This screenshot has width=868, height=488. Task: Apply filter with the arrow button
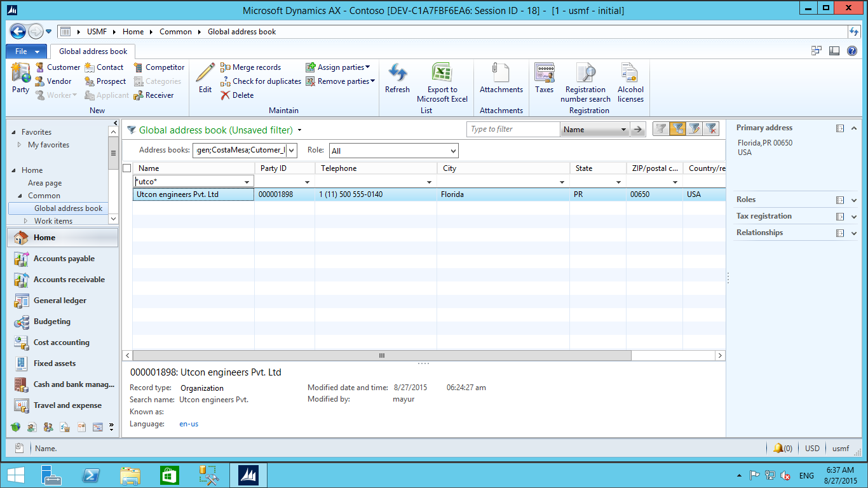[639, 129]
